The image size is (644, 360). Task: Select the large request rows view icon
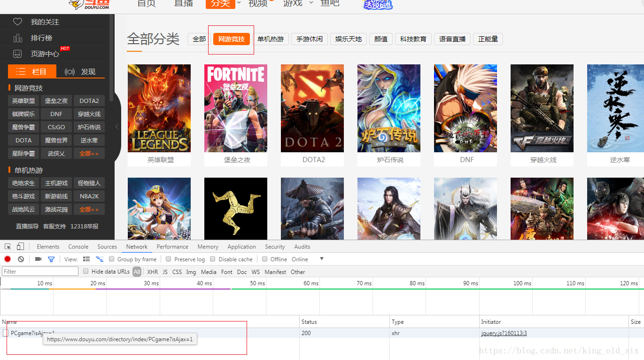click(x=86, y=259)
